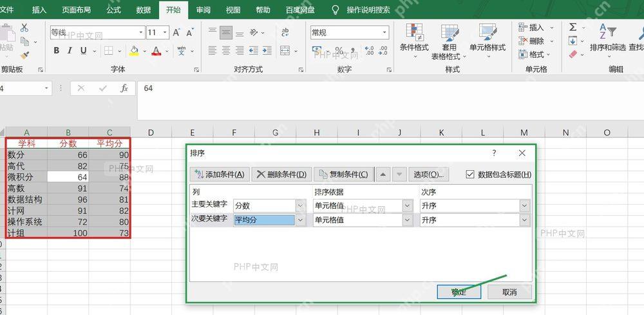Screen dimensions: 644x315
Task: Click the text Orientation icon
Action: tap(254, 32)
